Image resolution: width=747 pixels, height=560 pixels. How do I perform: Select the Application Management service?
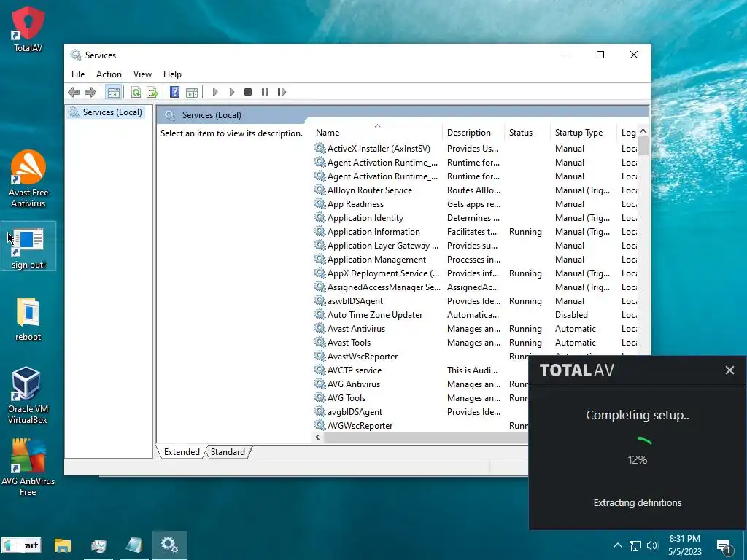(x=376, y=260)
